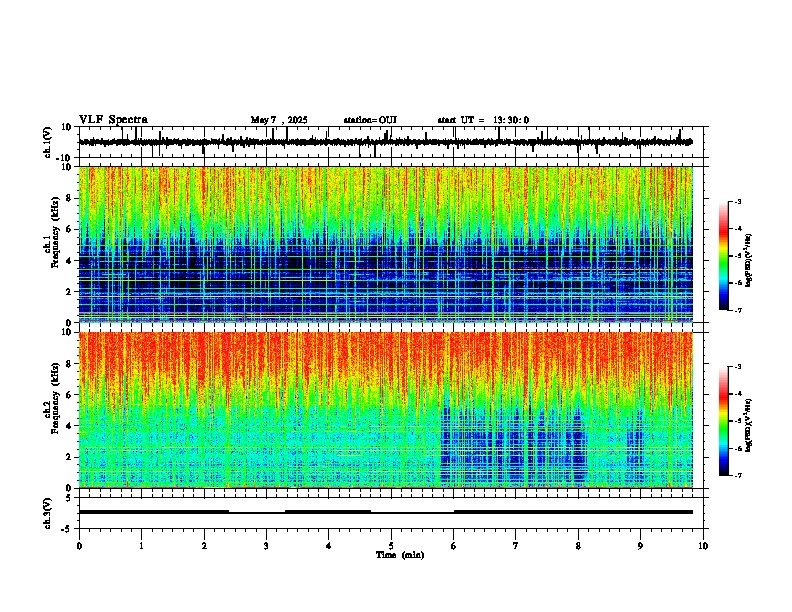Click the ch.3(V) signal trace panel

point(393,513)
